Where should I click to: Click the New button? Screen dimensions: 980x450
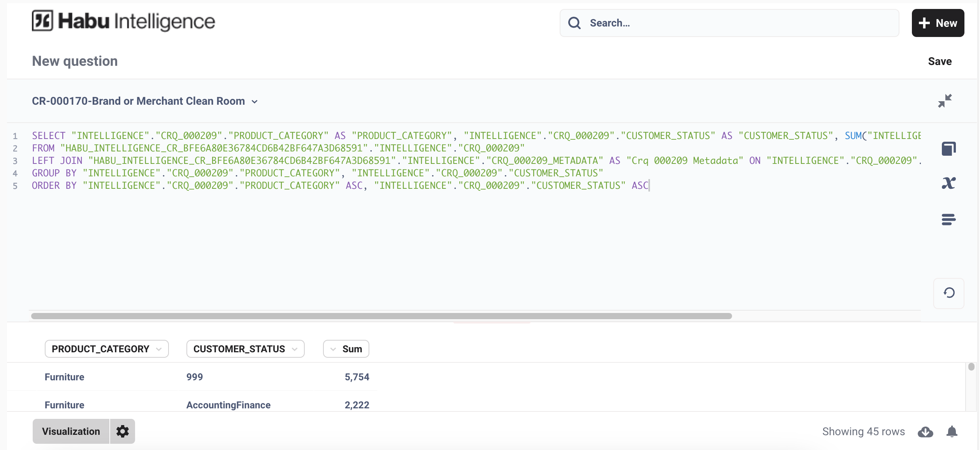(x=938, y=23)
